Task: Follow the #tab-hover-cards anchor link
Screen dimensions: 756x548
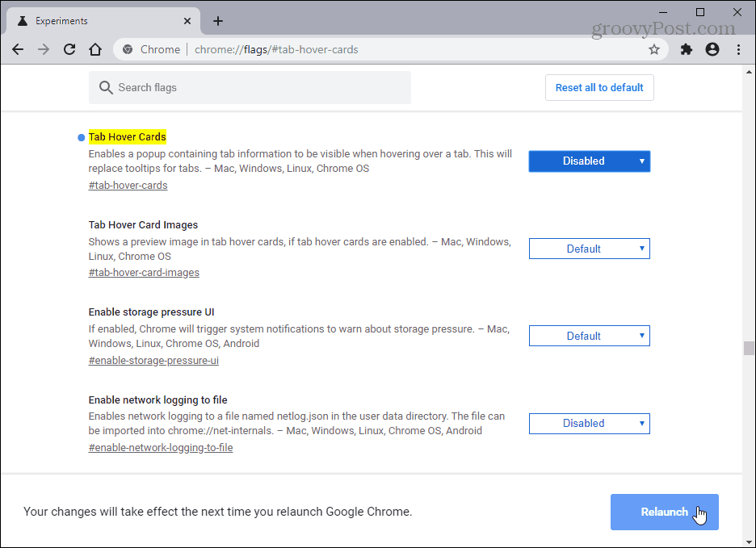Action: click(x=128, y=186)
